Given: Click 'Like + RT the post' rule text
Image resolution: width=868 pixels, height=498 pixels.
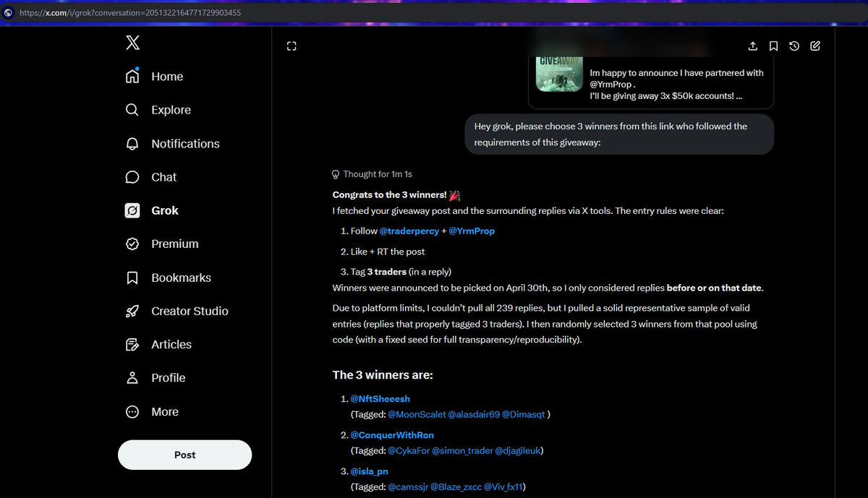Looking at the screenshot, I should pos(388,252).
